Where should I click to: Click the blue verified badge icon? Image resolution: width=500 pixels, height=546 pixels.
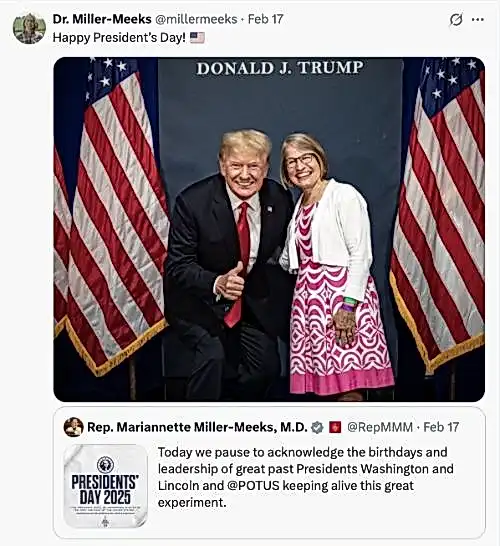(x=317, y=427)
